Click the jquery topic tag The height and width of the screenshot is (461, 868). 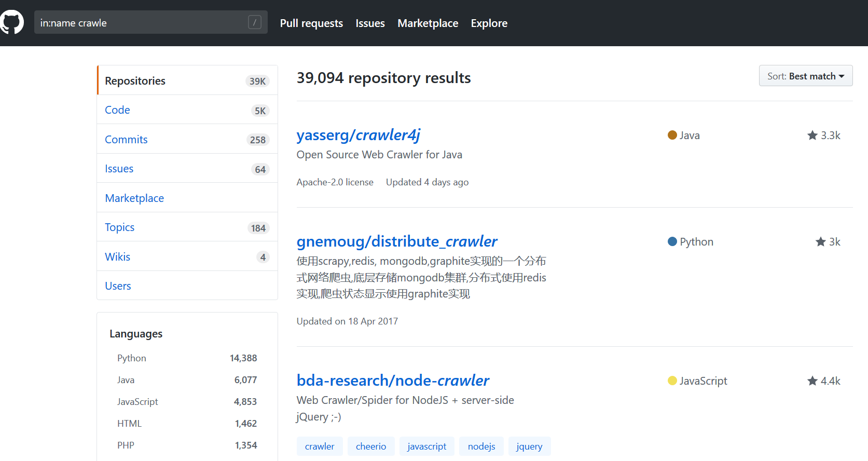(x=529, y=446)
